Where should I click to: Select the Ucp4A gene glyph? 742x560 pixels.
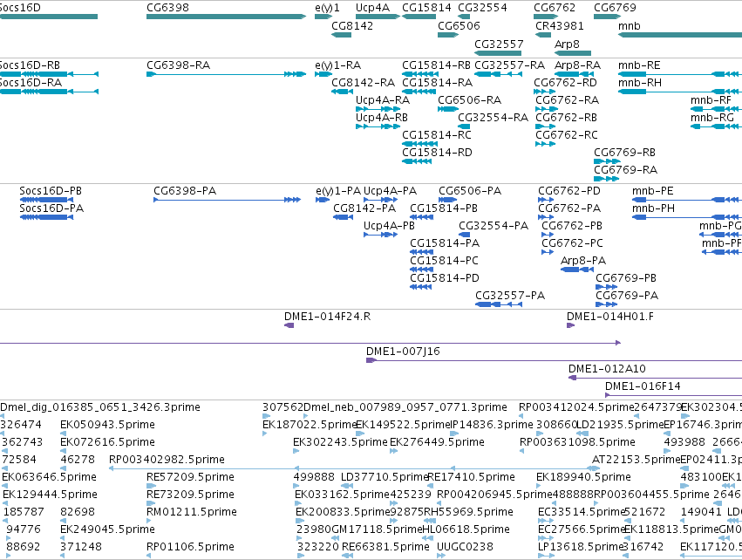378,17
